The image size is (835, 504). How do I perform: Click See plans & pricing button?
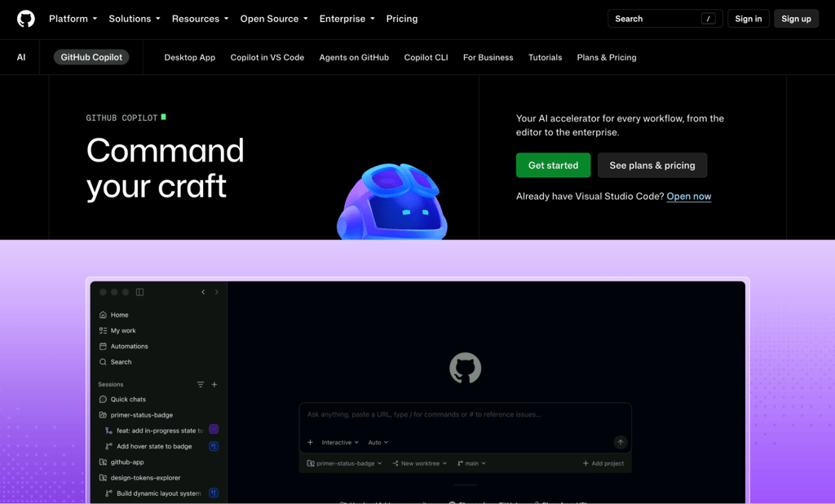652,166
